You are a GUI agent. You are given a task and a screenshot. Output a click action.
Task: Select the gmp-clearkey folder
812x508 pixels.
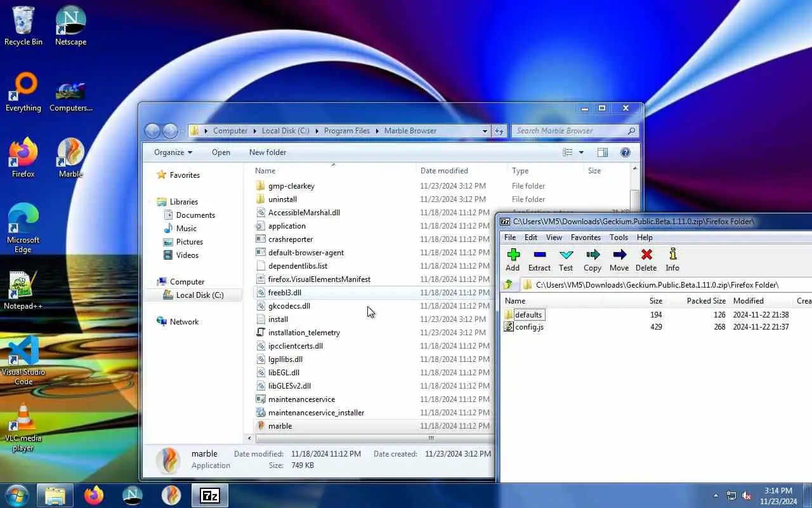pos(291,186)
